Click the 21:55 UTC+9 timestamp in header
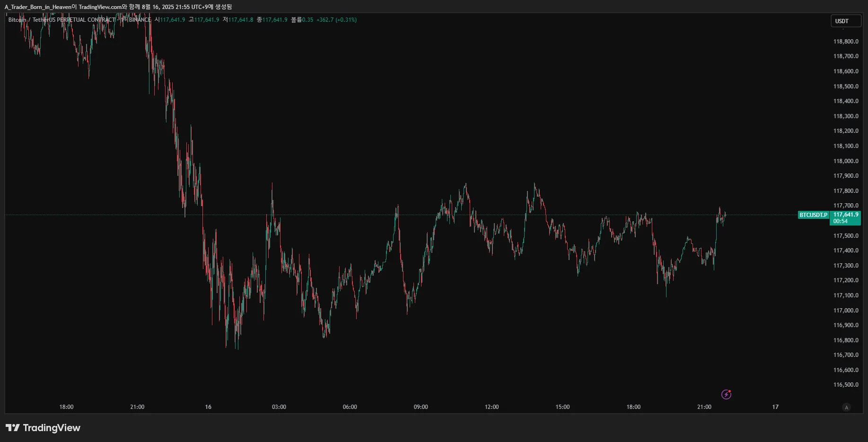This screenshot has height=442, width=868. click(x=192, y=7)
